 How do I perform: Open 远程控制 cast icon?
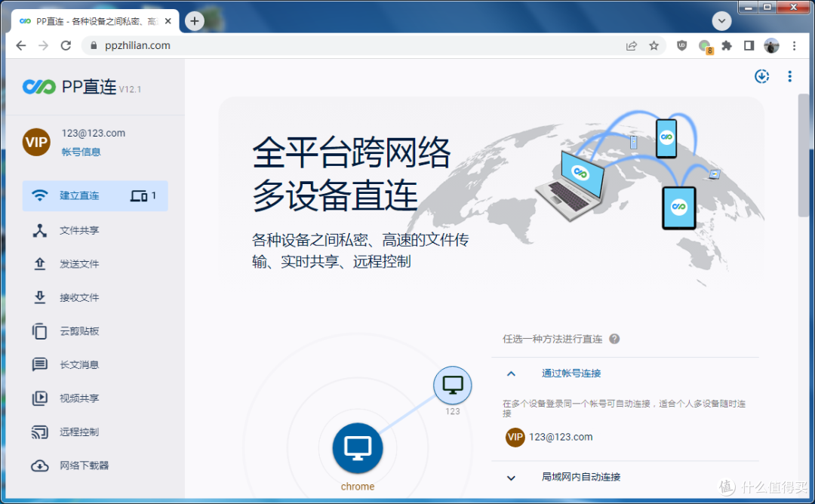39,432
